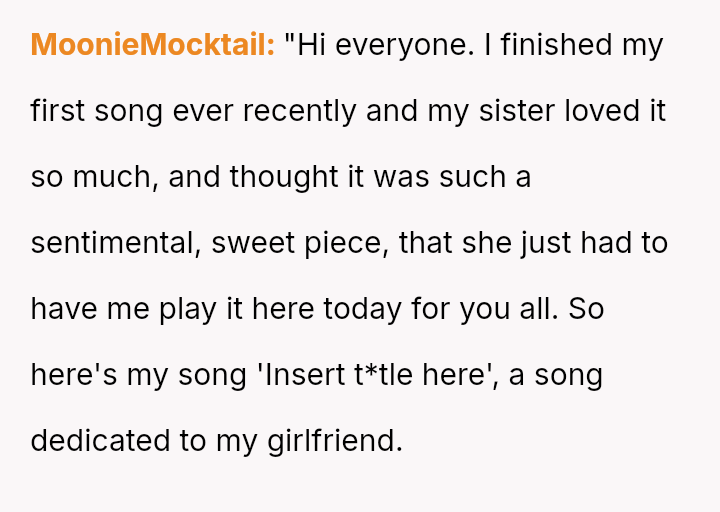Click the words "a song" after the title
Viewport: 720px width, 512px height.
point(554,375)
